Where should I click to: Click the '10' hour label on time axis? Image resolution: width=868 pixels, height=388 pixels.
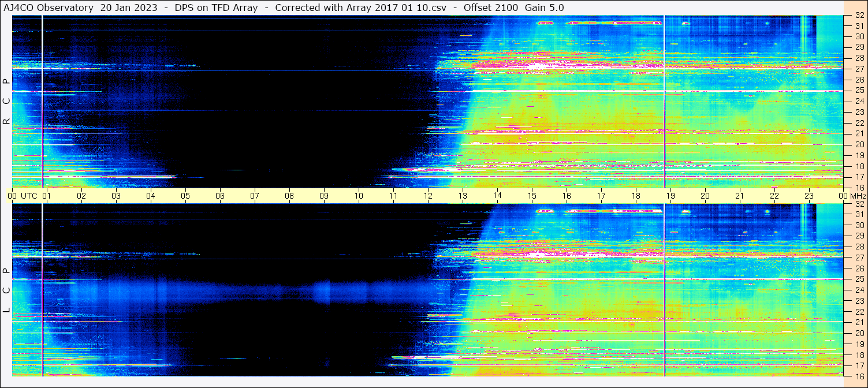pos(359,196)
